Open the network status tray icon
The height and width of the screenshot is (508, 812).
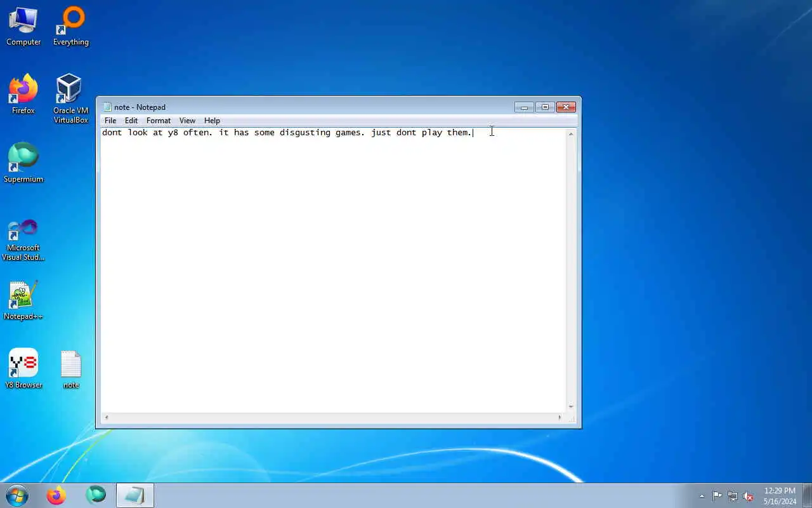coord(733,496)
